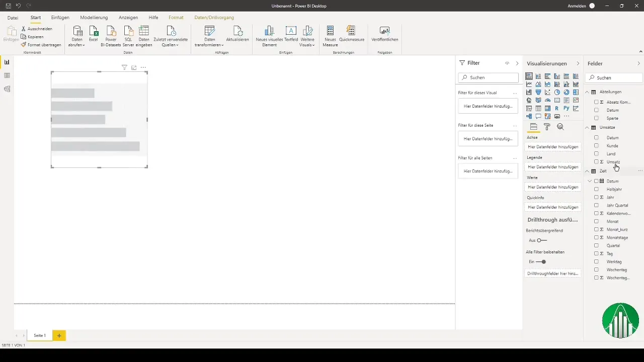Viewport: 644px width, 362px height.
Task: Check the Halbjahr field
Action: pos(596,190)
